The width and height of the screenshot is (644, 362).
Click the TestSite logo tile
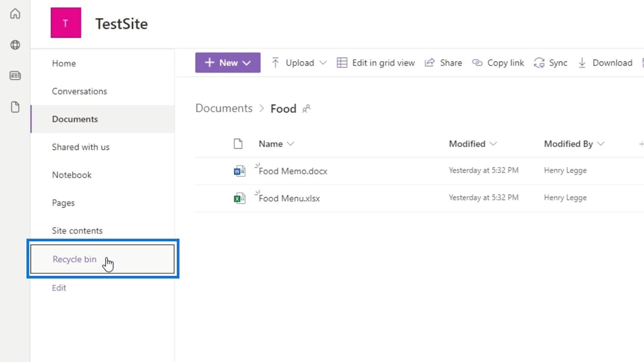point(66,23)
